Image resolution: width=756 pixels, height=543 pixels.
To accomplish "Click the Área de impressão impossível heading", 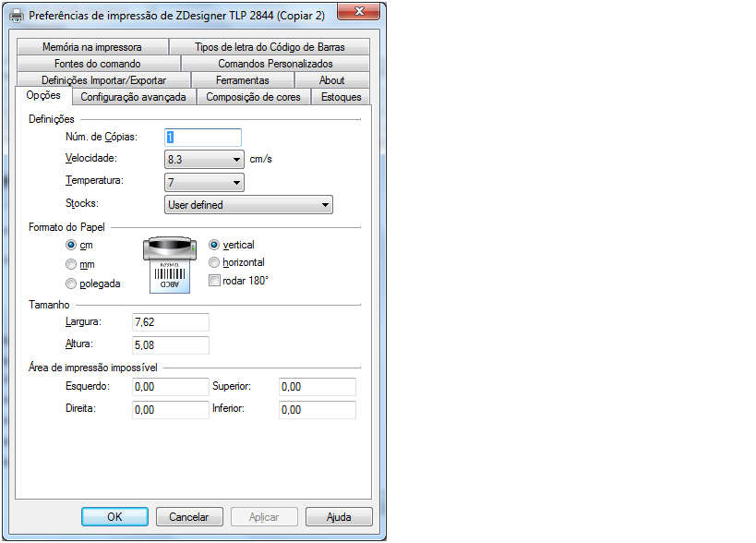I will coord(93,368).
